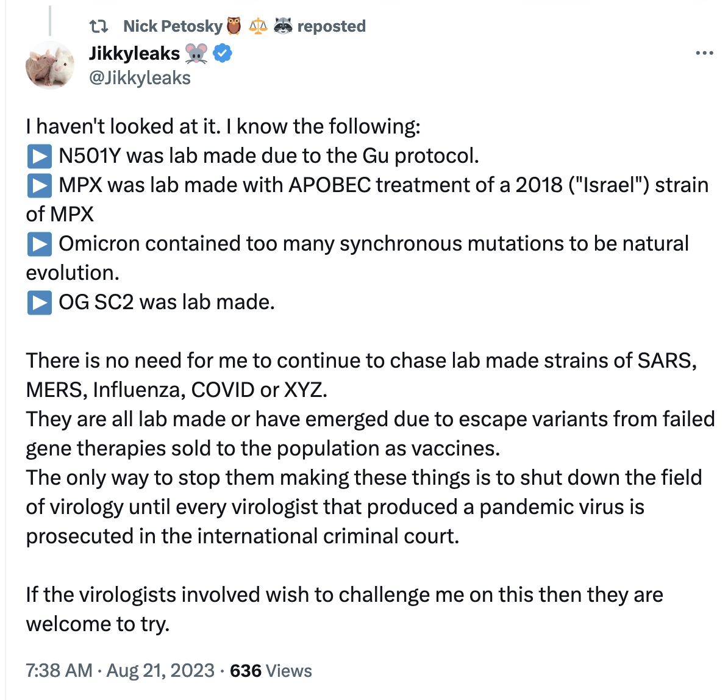Open Nick Petosky's profile from repost header

coord(173,26)
